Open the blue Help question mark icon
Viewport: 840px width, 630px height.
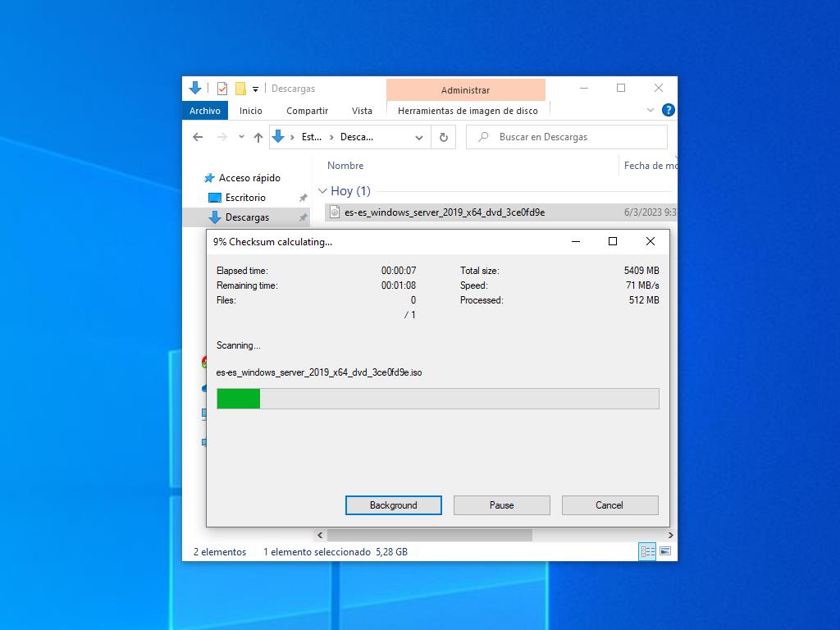pos(668,111)
